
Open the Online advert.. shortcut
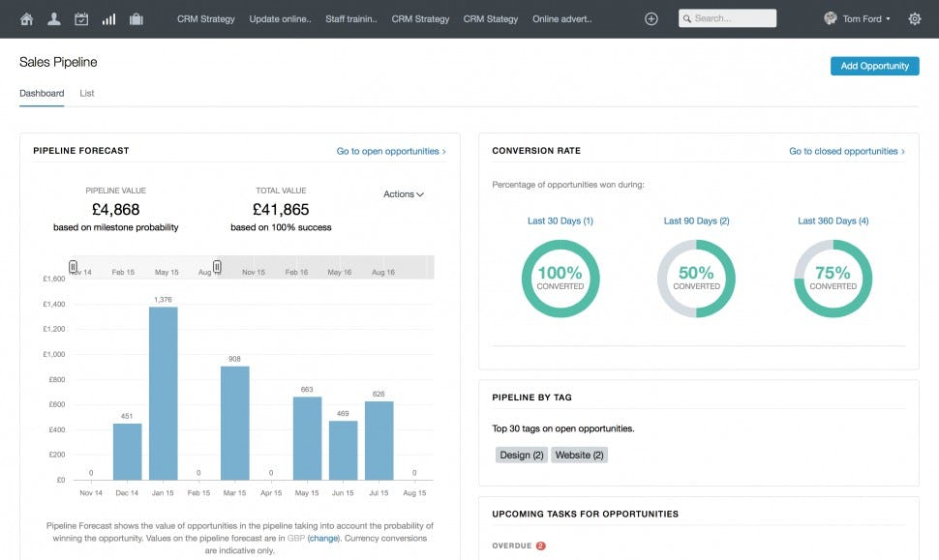(x=562, y=19)
